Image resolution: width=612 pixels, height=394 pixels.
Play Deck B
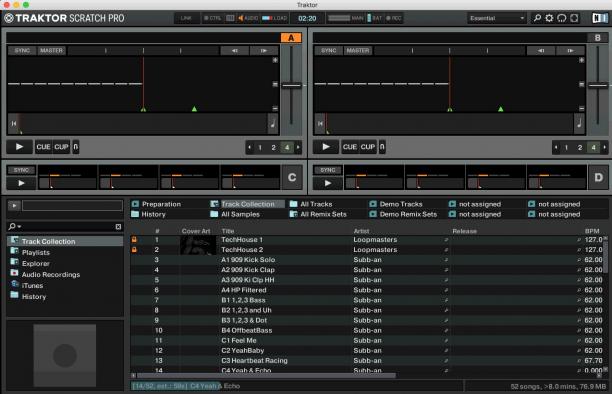[x=326, y=147]
